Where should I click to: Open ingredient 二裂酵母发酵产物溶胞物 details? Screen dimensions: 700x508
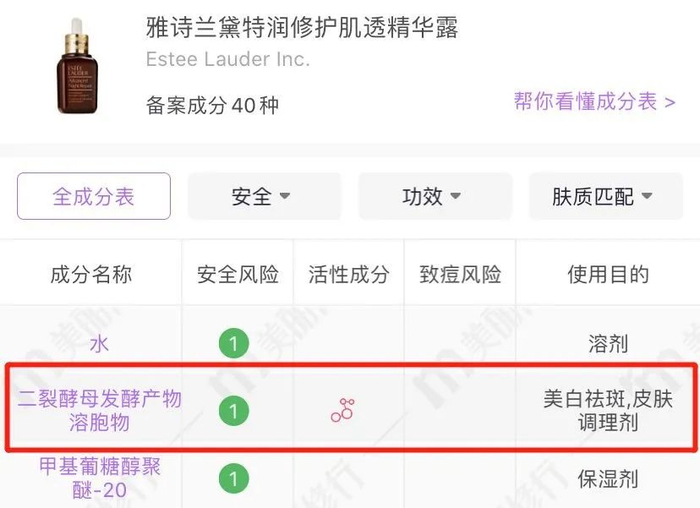(99, 411)
